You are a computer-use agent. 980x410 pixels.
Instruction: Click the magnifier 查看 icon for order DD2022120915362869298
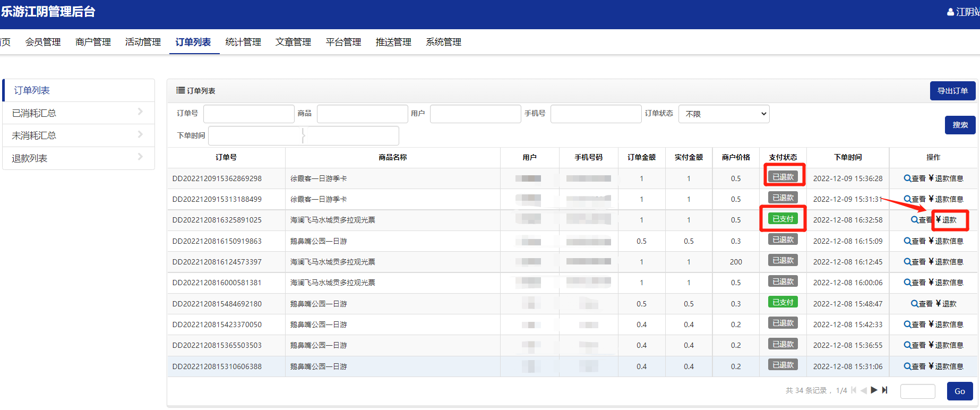[x=908, y=178]
